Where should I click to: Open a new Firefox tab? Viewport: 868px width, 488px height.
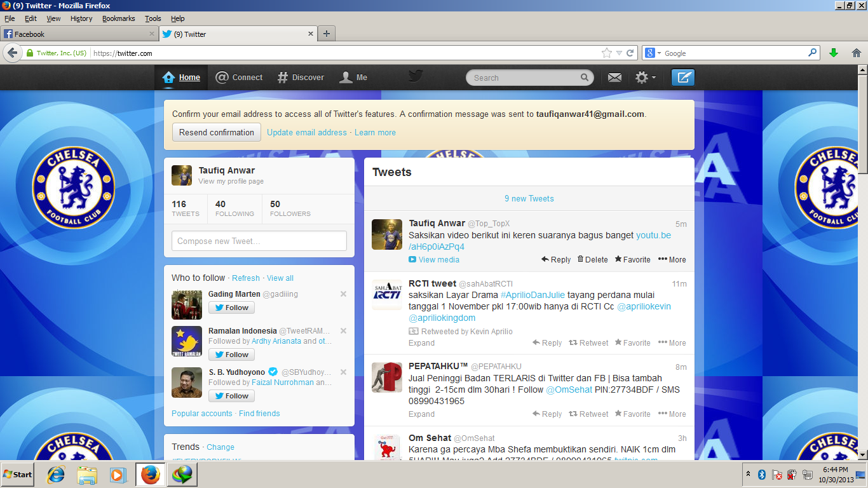[327, 34]
